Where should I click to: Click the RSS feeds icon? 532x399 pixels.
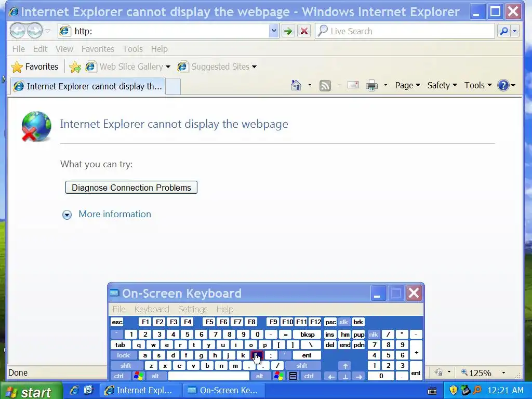pos(325,86)
